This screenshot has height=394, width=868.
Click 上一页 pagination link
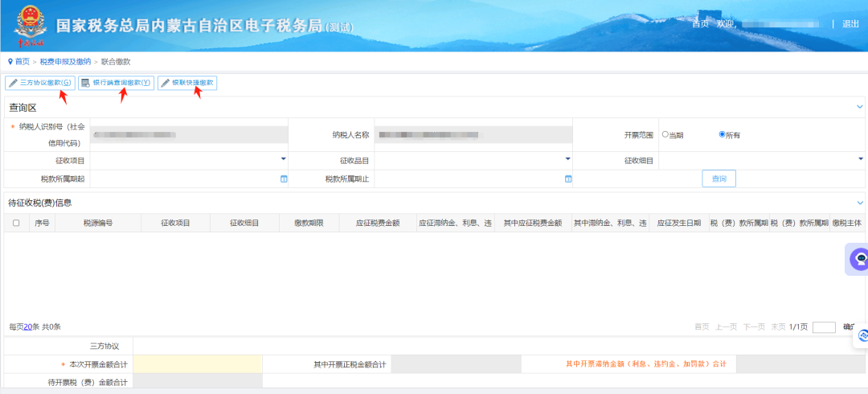[727, 327]
